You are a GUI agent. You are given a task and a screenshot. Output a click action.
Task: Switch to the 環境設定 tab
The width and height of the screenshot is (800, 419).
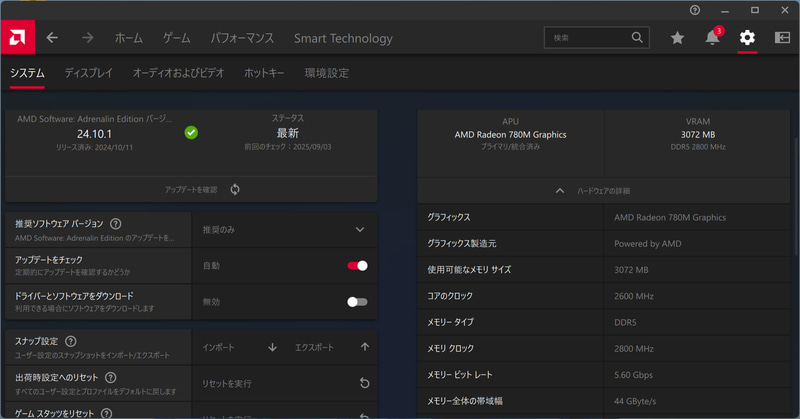click(x=327, y=73)
